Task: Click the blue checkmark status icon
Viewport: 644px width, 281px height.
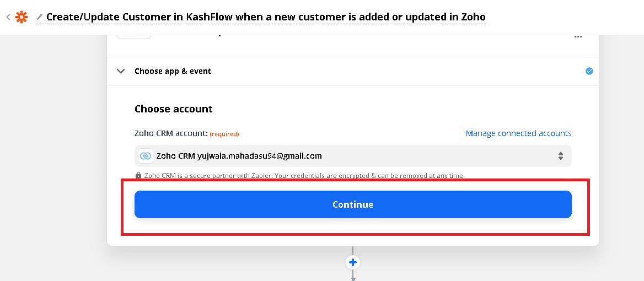Action: coord(589,71)
